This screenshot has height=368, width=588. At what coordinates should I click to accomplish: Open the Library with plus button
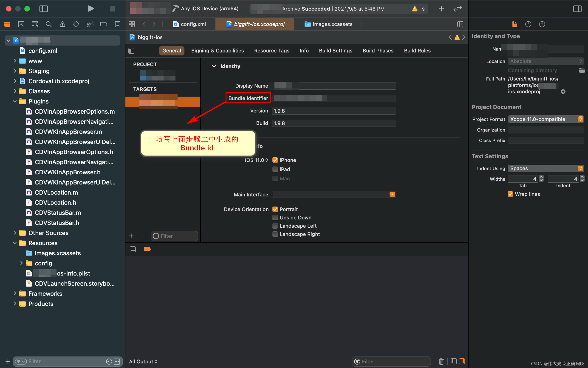coord(441,9)
